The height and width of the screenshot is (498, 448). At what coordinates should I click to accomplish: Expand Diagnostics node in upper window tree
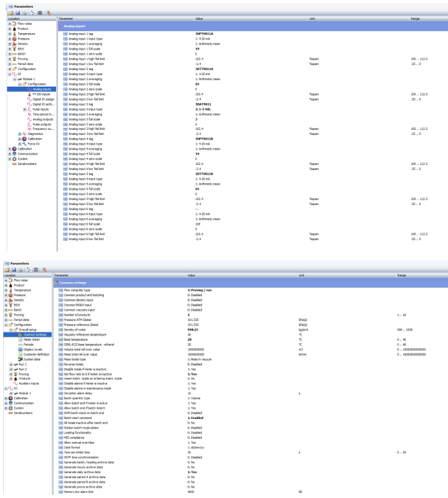[x=20, y=134]
